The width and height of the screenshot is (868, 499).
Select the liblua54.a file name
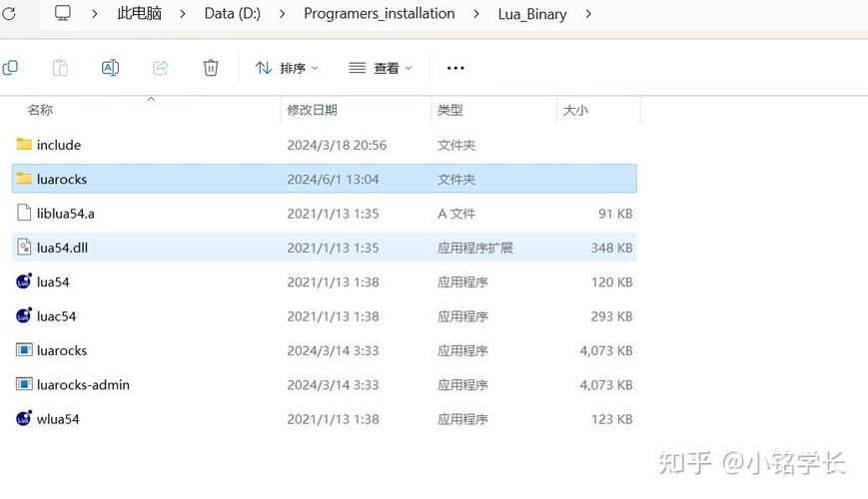65,214
